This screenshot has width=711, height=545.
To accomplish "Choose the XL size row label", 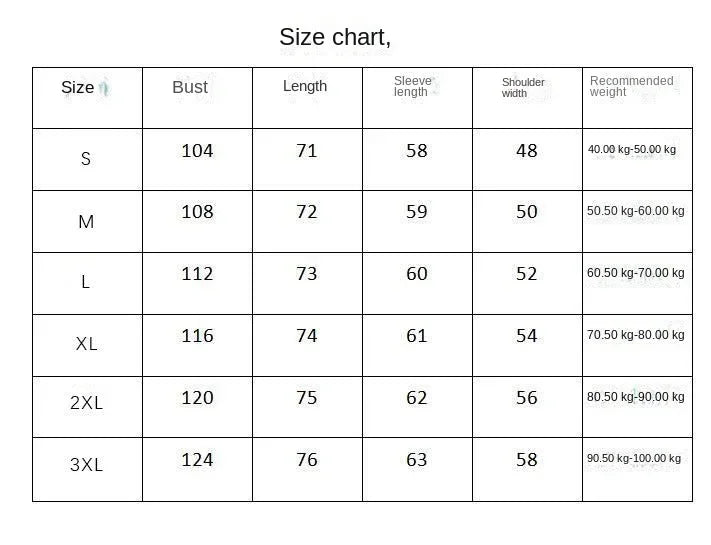I will (87, 344).
